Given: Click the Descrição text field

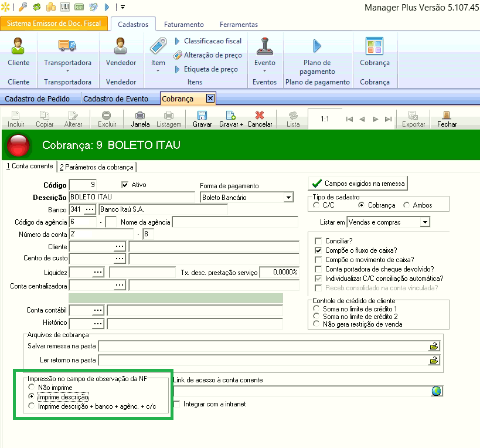Looking at the screenshot, I should (131, 197).
